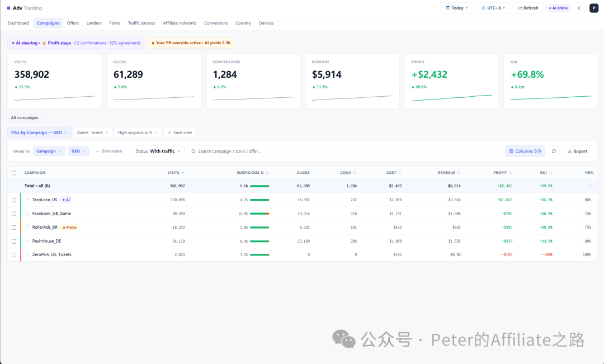Click sort icon on Profit column

coord(511,173)
